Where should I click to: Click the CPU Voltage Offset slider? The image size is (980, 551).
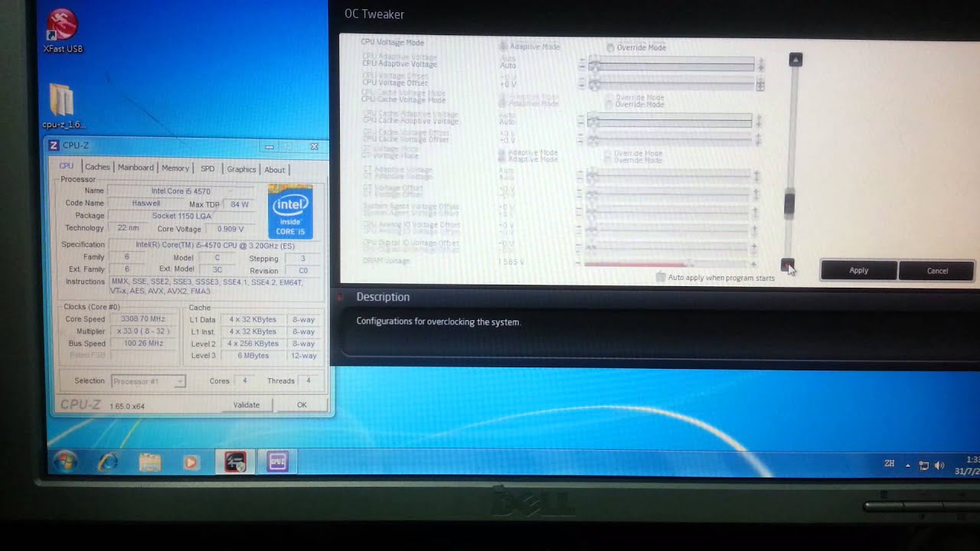pyautogui.click(x=671, y=84)
